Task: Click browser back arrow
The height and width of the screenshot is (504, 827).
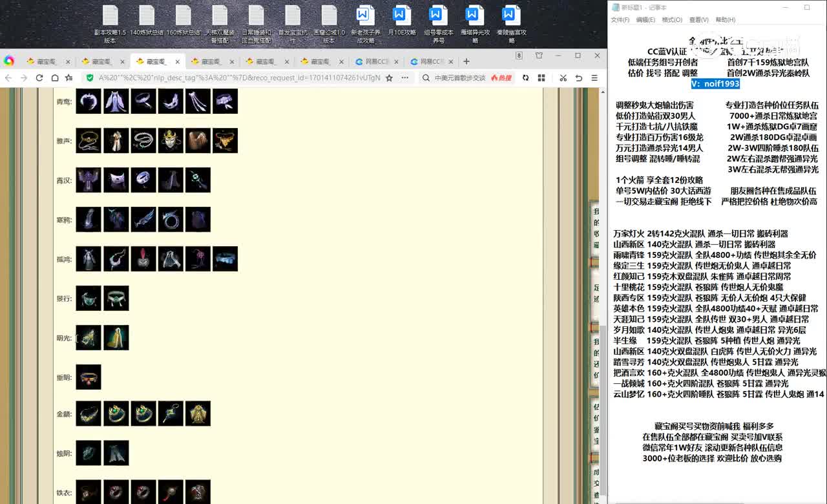Action: pos(8,78)
